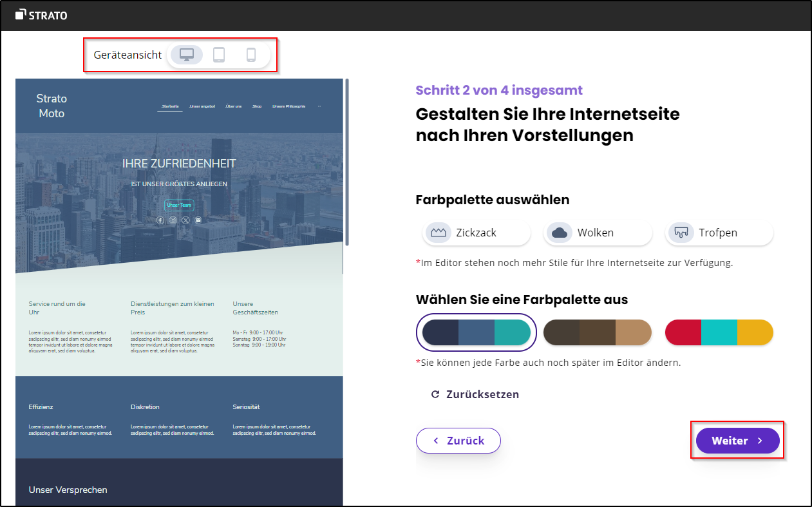The width and height of the screenshot is (812, 507).
Task: Switch to smartphone view in Geräteansicht
Action: (252, 55)
